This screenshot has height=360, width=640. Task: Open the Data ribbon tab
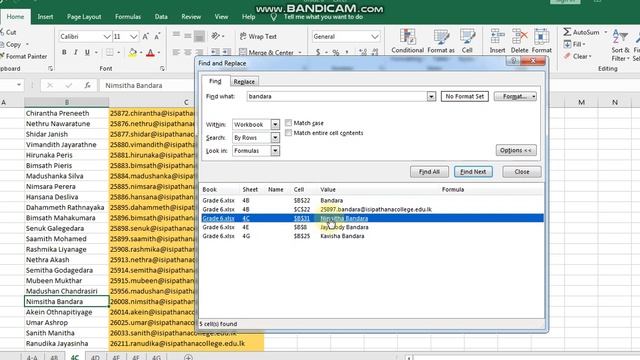pos(161,17)
